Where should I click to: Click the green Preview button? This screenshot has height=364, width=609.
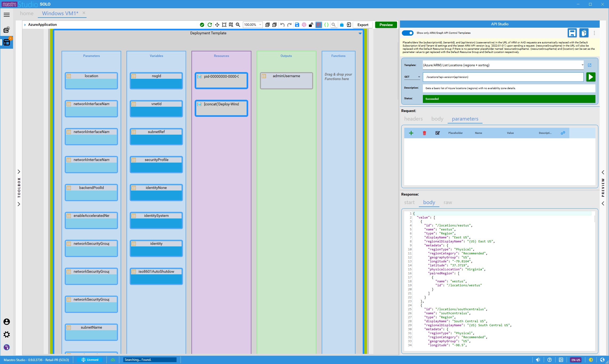[386, 25]
